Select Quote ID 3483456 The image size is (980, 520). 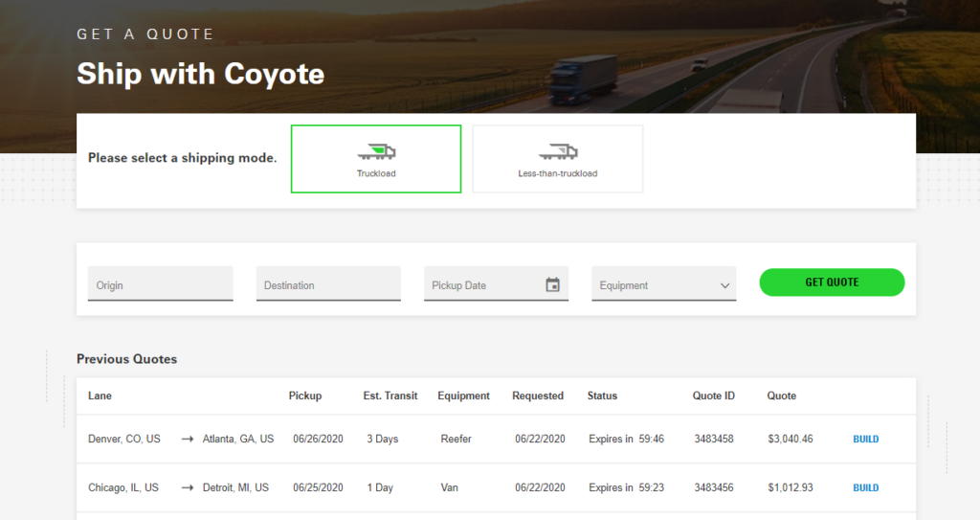click(x=713, y=488)
